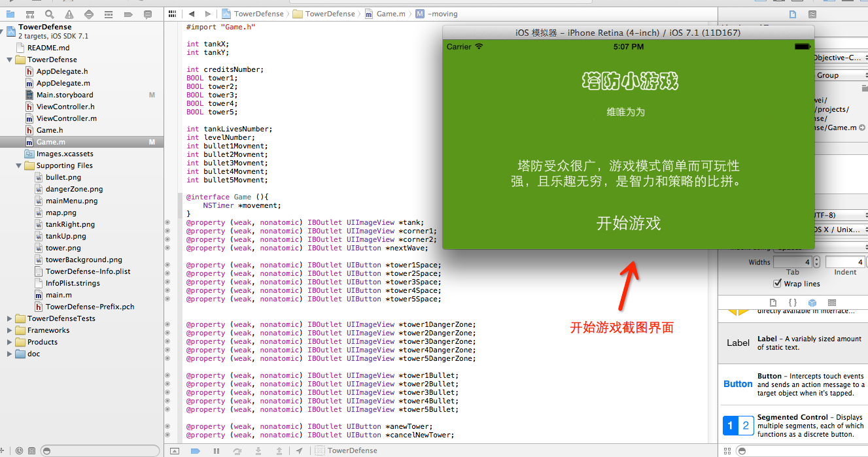Image resolution: width=868 pixels, height=457 pixels.
Task: Open the Find navigator magnifier icon
Action: 50,14
